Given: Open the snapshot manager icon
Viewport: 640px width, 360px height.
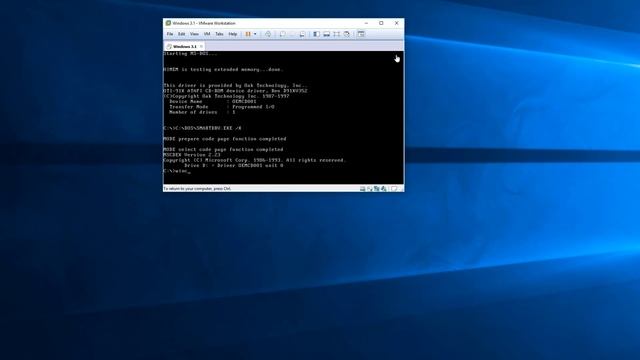Looking at the screenshot, I should click(302, 34).
